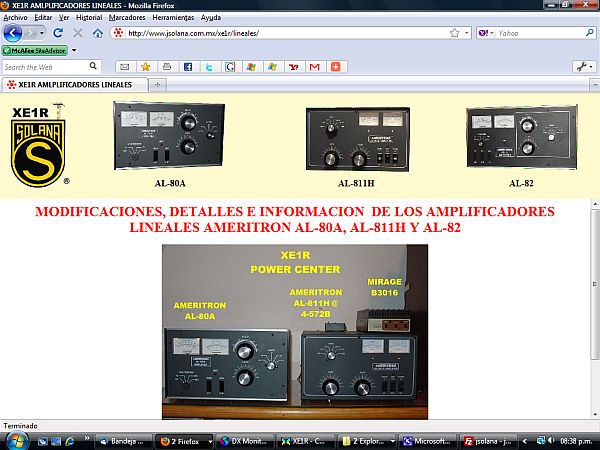
Task: Open Facebook from the toolbar icon
Action: pyautogui.click(x=189, y=67)
